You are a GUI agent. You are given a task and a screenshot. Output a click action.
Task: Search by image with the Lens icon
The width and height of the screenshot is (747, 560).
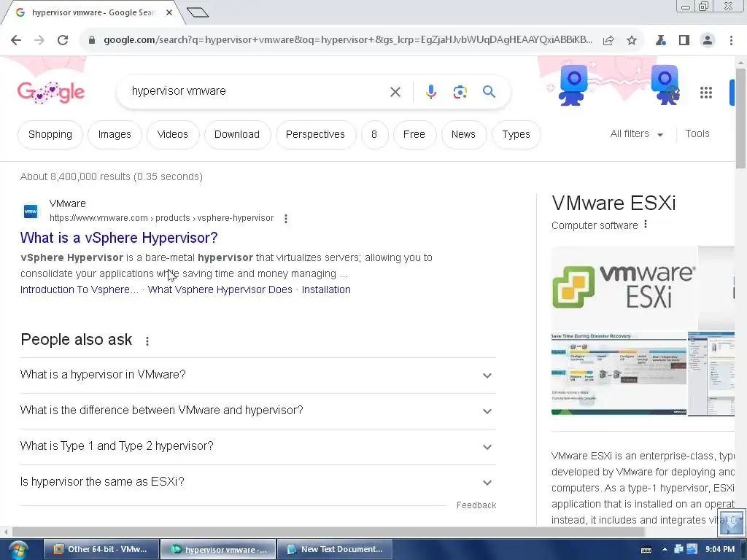pyautogui.click(x=460, y=92)
